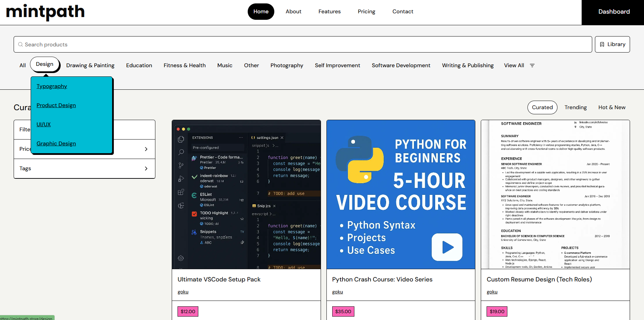Click the play button on Python course
Screen dimensions: 644x320
447,247
